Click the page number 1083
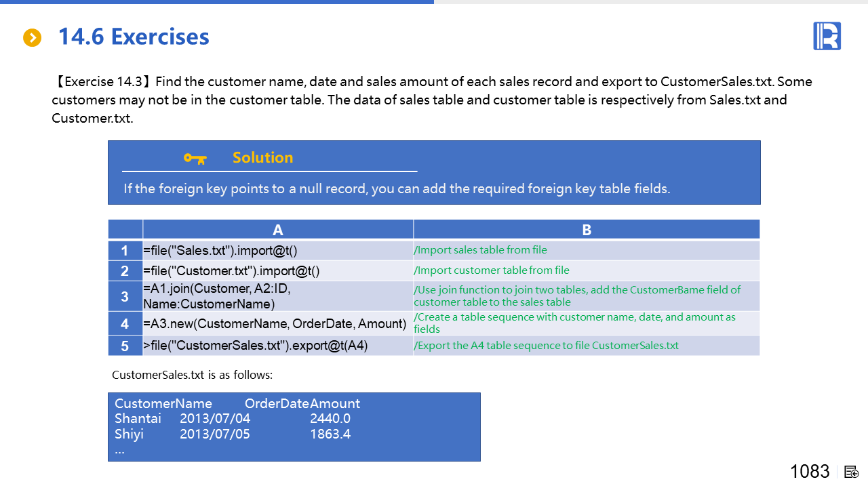The image size is (868, 488). (810, 472)
